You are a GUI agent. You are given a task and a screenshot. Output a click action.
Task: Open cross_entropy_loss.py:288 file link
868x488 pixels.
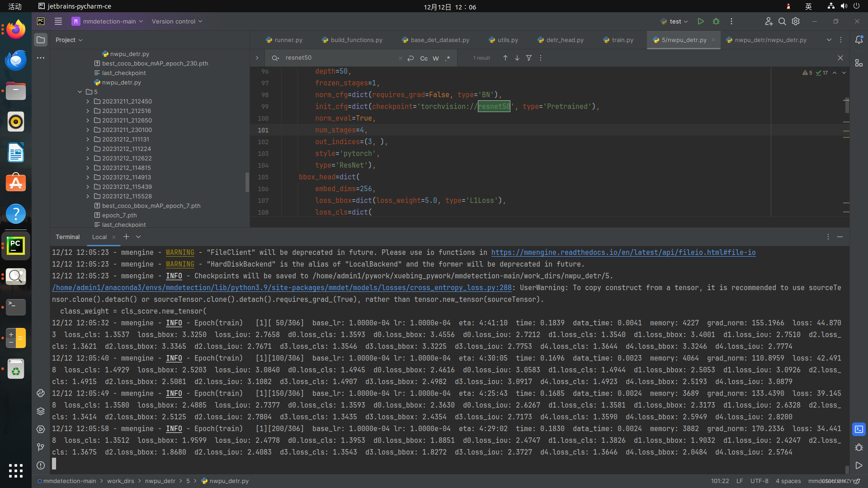[282, 287]
